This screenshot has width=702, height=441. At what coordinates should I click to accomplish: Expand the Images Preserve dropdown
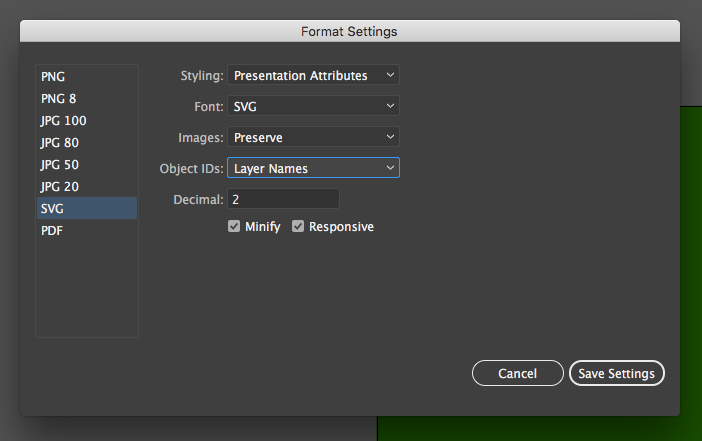[x=313, y=137]
